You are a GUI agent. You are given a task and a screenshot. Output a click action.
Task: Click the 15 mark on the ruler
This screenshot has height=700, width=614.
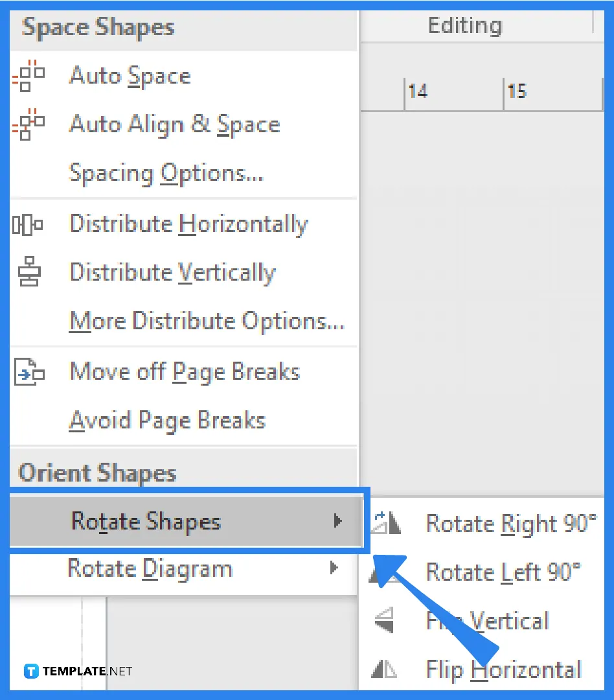click(517, 91)
